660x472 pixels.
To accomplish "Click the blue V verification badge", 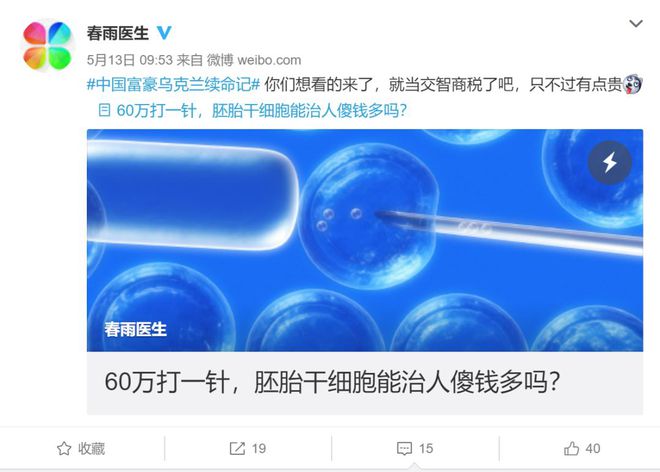I will [164, 32].
